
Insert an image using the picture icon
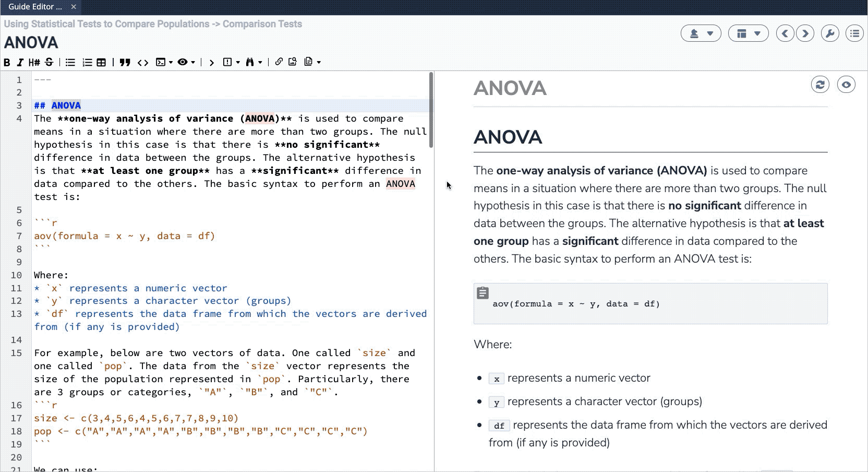293,62
